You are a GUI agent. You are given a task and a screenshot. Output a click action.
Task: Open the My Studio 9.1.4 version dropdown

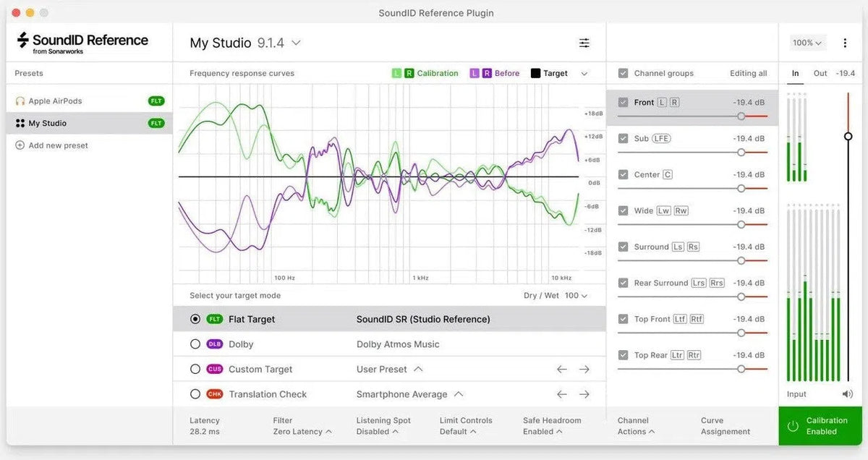[295, 43]
